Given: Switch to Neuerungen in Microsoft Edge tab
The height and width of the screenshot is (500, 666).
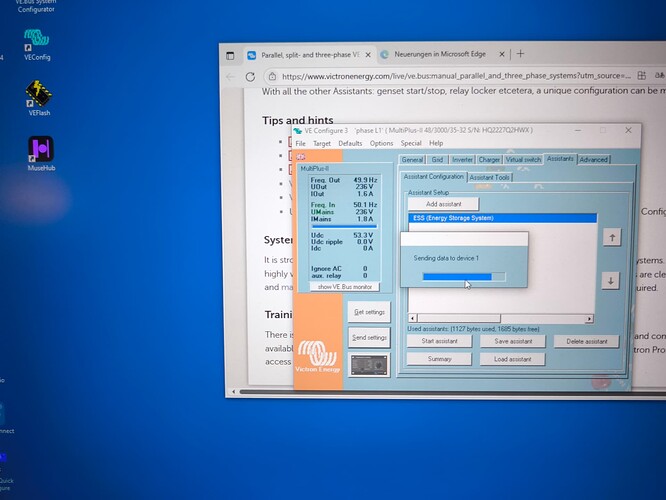Looking at the screenshot, I should 440,54.
